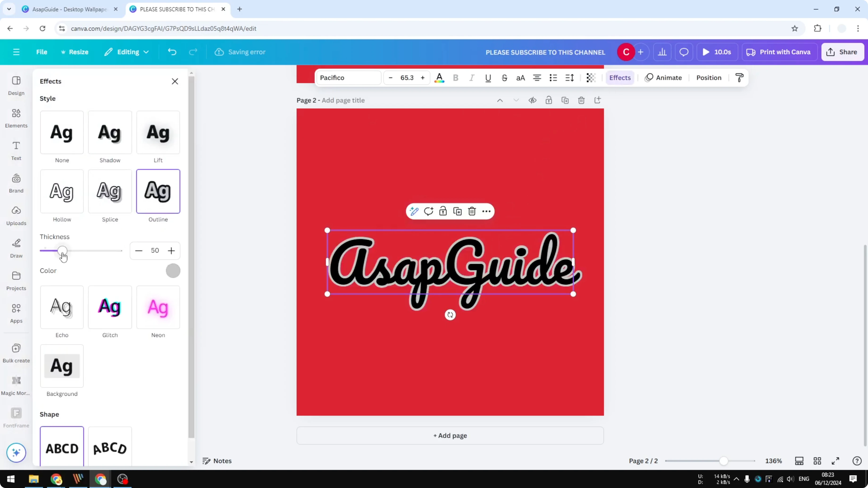This screenshot has width=868, height=488.
Task: Click the Add page button
Action: (x=450, y=435)
